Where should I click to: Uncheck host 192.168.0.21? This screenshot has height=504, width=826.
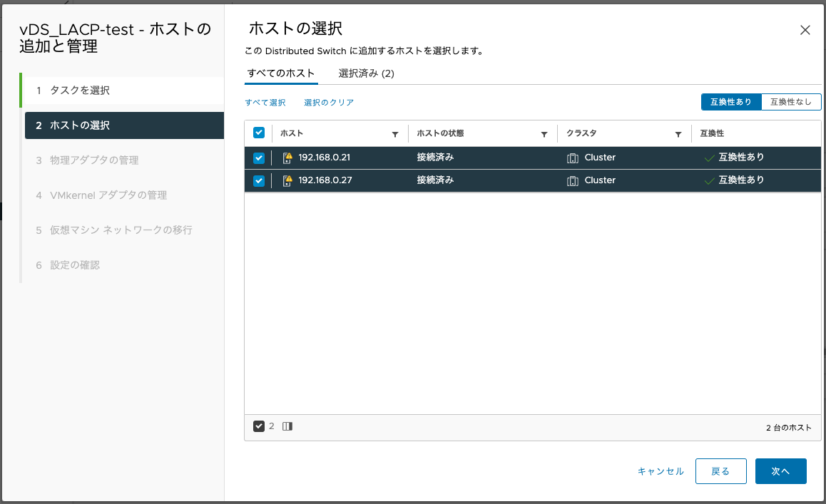tap(259, 158)
